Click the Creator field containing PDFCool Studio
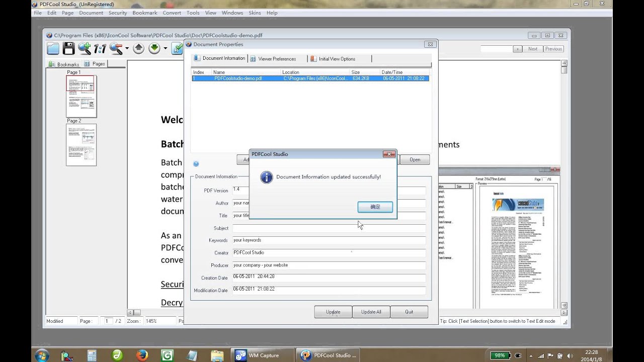 pyautogui.click(x=329, y=253)
